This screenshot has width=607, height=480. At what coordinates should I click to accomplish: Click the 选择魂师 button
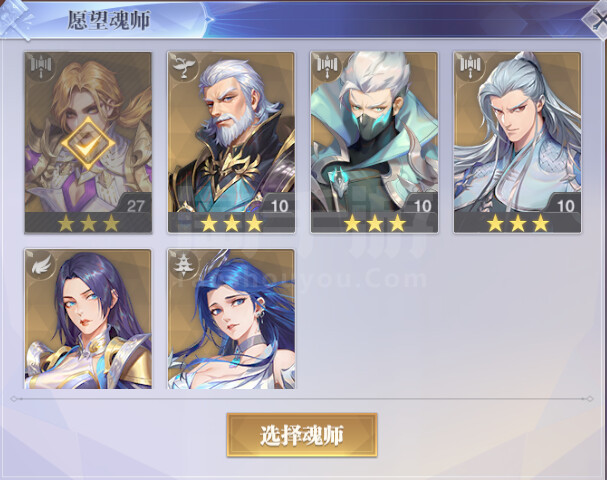point(302,435)
